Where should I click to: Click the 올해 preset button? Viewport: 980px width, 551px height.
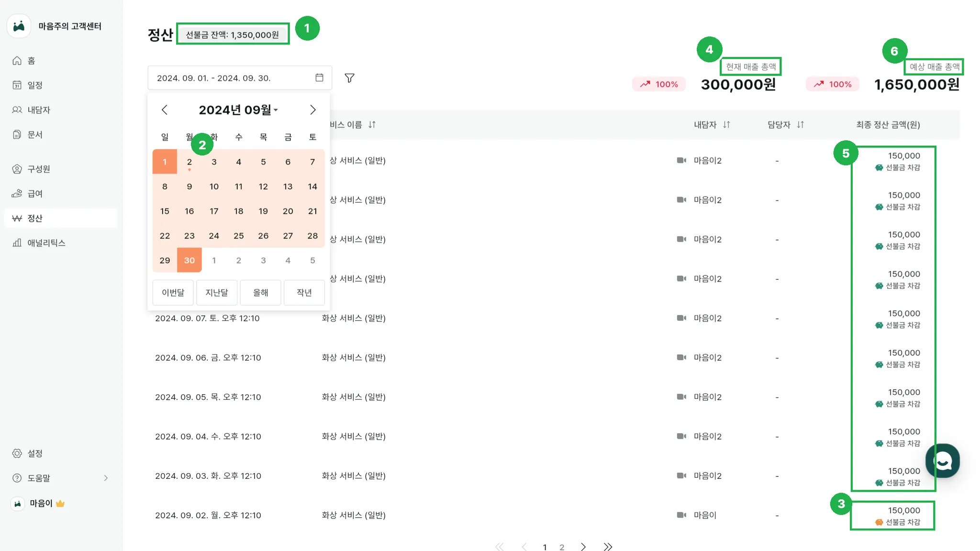coord(260,292)
